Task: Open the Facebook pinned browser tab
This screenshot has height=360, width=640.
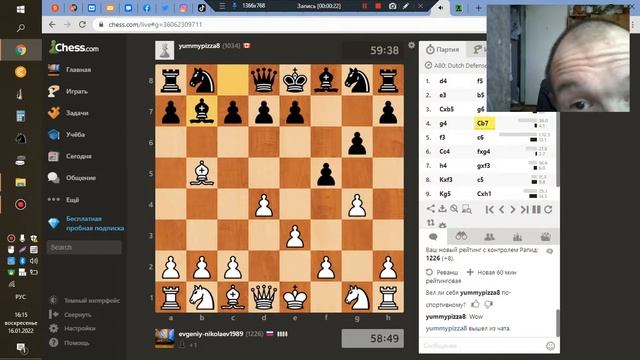Action: pos(147,8)
